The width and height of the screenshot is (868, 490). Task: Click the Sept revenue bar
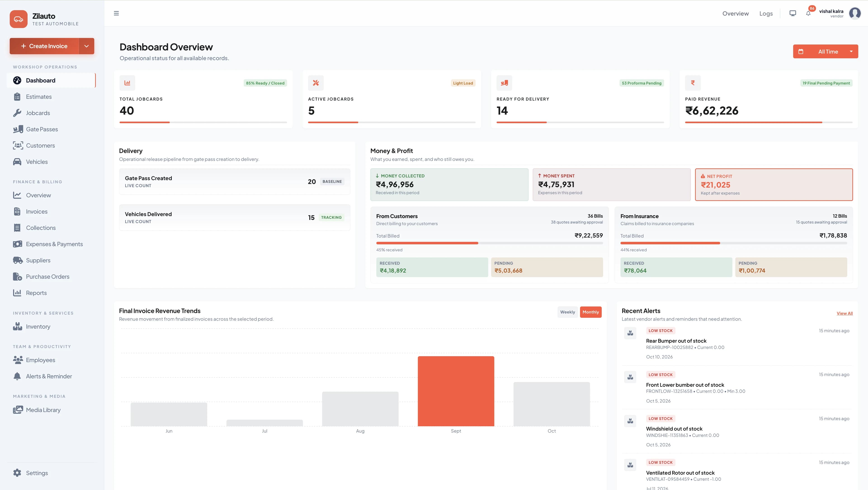point(456,391)
